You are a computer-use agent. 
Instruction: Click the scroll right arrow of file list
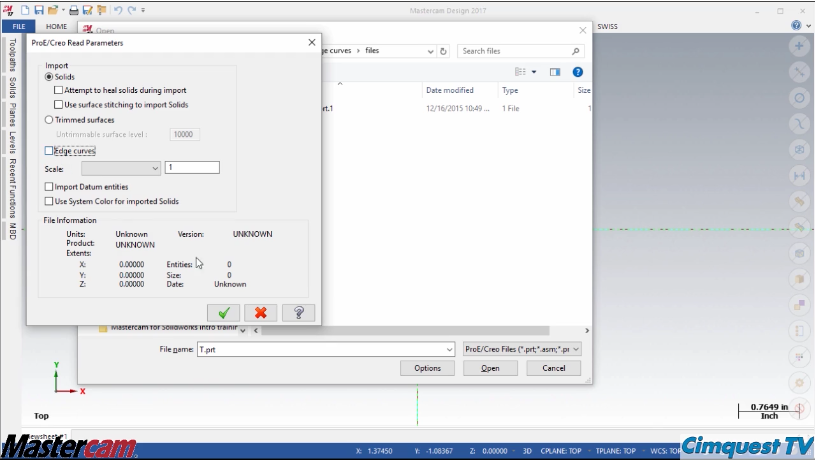tap(587, 331)
